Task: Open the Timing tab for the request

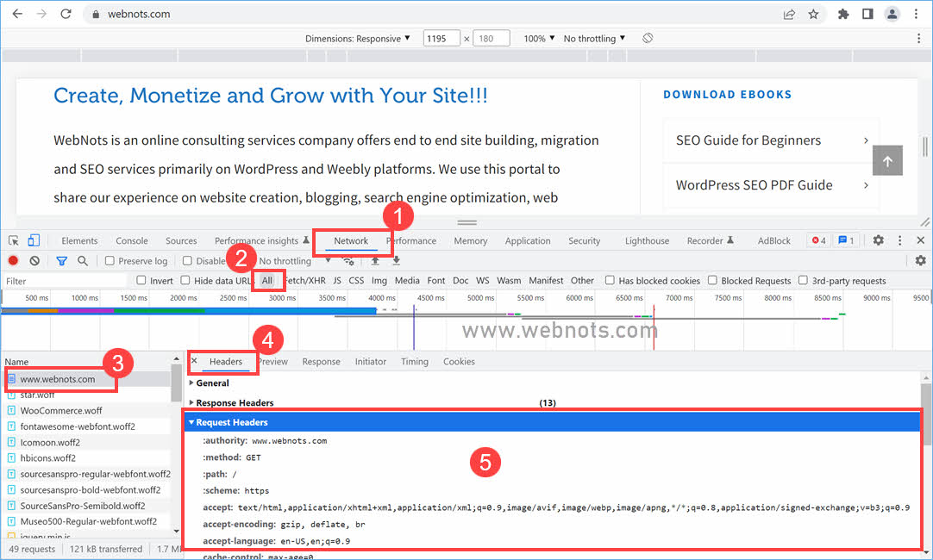Action: pyautogui.click(x=414, y=361)
